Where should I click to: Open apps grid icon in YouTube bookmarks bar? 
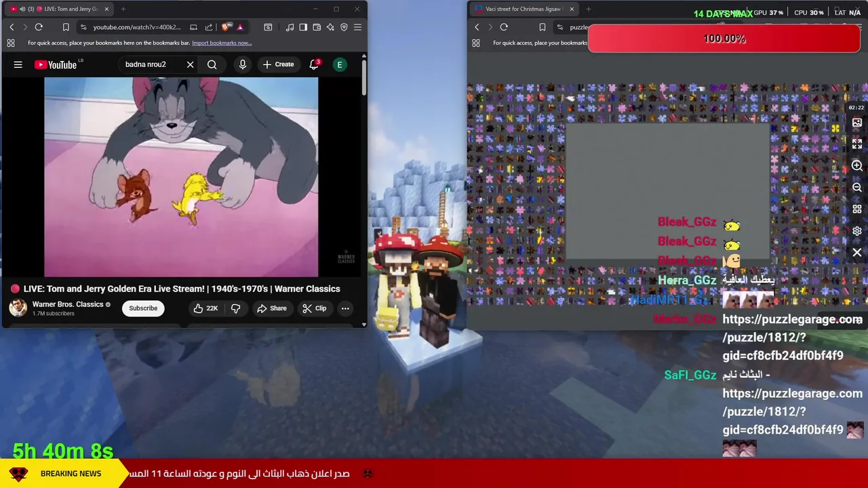point(11,43)
